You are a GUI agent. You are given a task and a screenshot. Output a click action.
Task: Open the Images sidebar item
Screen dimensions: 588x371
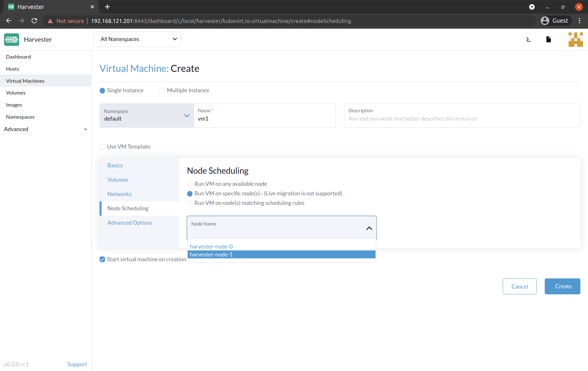point(45,105)
